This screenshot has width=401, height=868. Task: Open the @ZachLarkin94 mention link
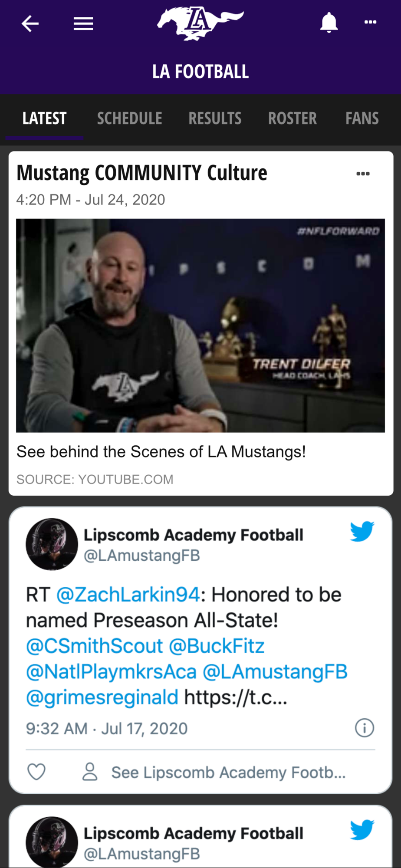pos(128,595)
